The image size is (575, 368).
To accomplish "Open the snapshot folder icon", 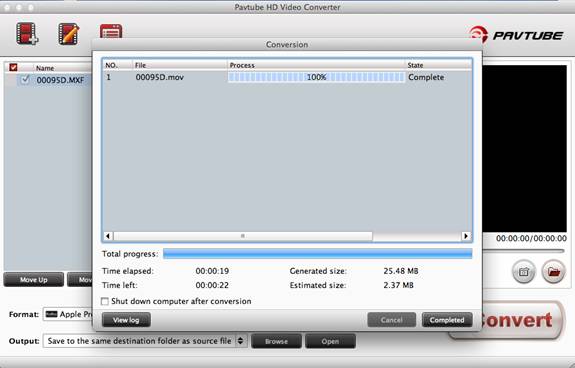I will pos(553,272).
